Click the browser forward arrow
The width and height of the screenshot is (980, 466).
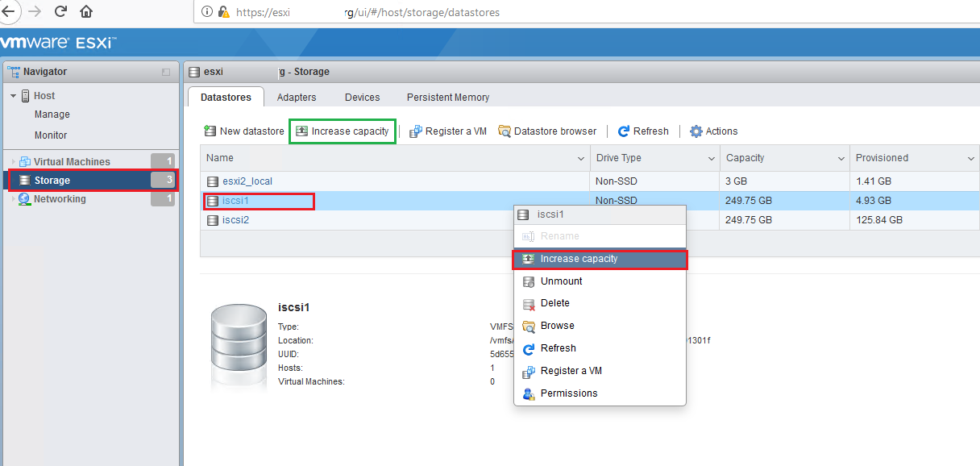pos(35,11)
